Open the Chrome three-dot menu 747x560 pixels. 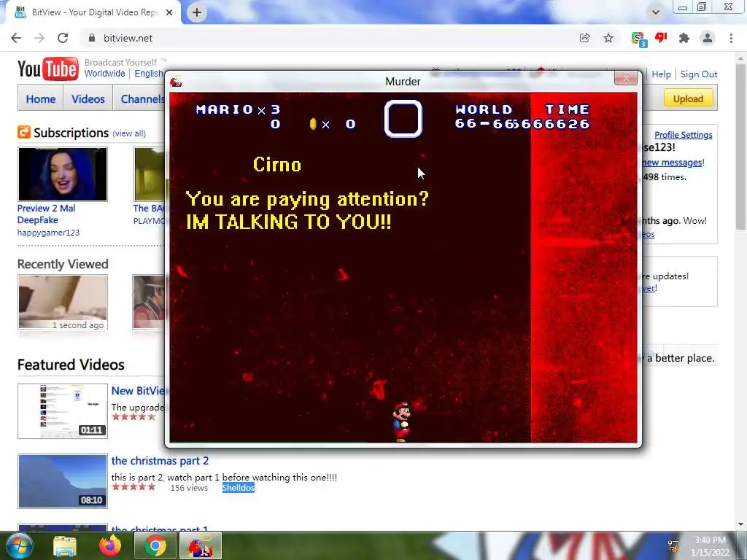731,38
